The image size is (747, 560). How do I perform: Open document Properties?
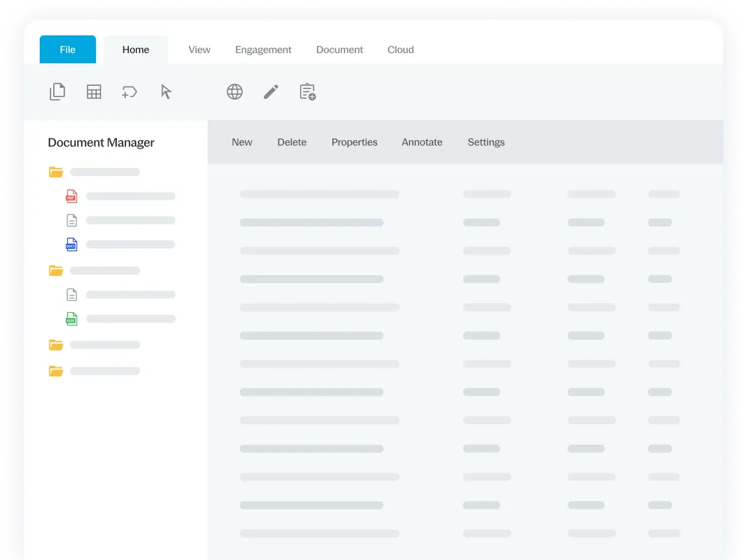click(x=354, y=142)
